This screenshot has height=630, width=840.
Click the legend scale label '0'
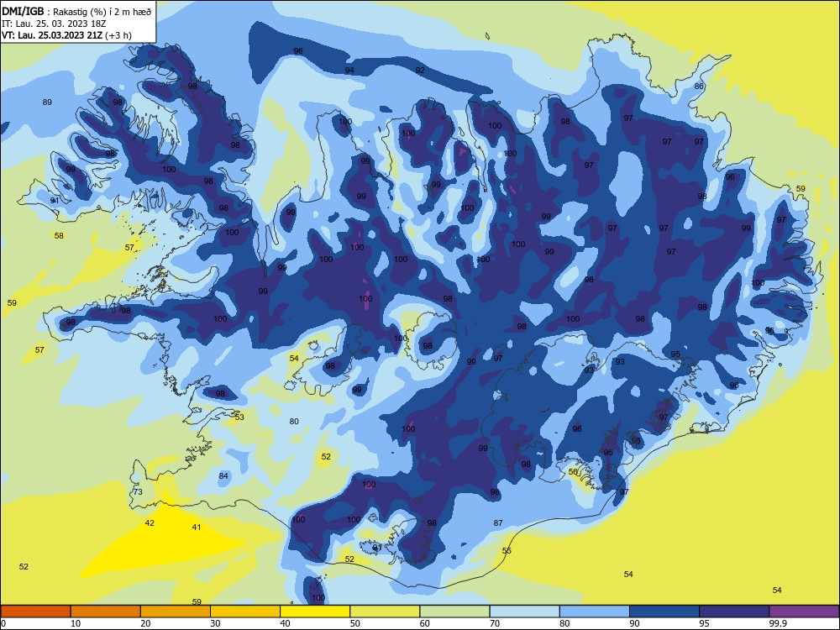[3, 623]
